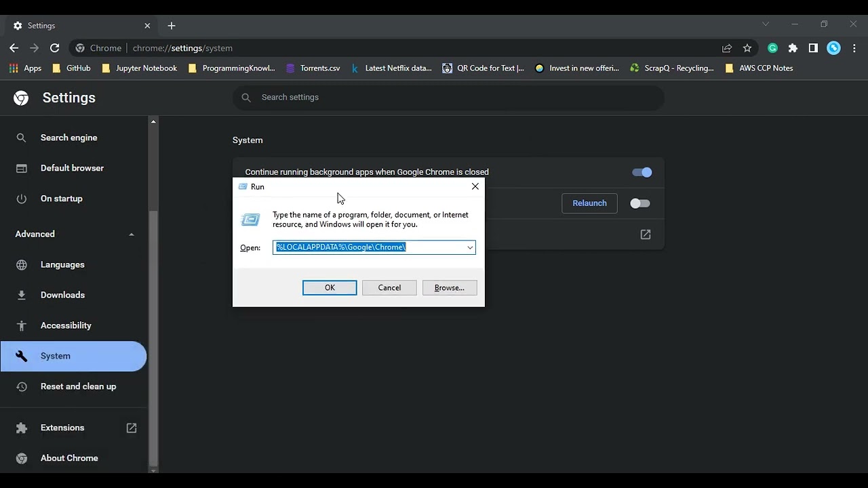
Task: Close the Settings tab
Action: (x=147, y=26)
